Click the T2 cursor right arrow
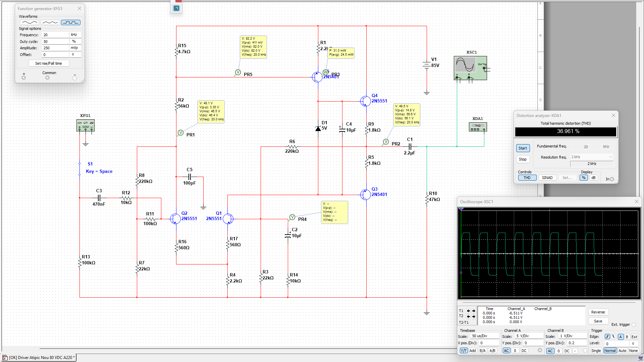Screen dimensions: 644x362 (x=474, y=316)
